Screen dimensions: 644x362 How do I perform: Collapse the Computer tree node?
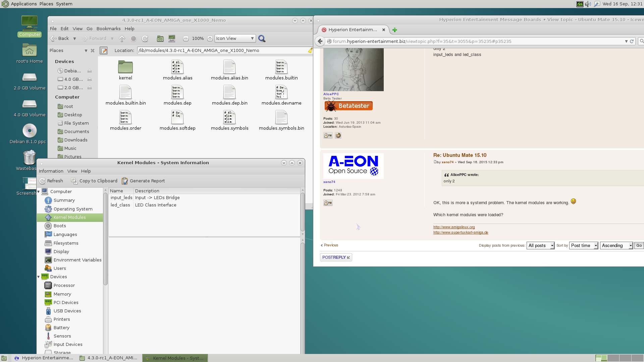(x=39, y=192)
